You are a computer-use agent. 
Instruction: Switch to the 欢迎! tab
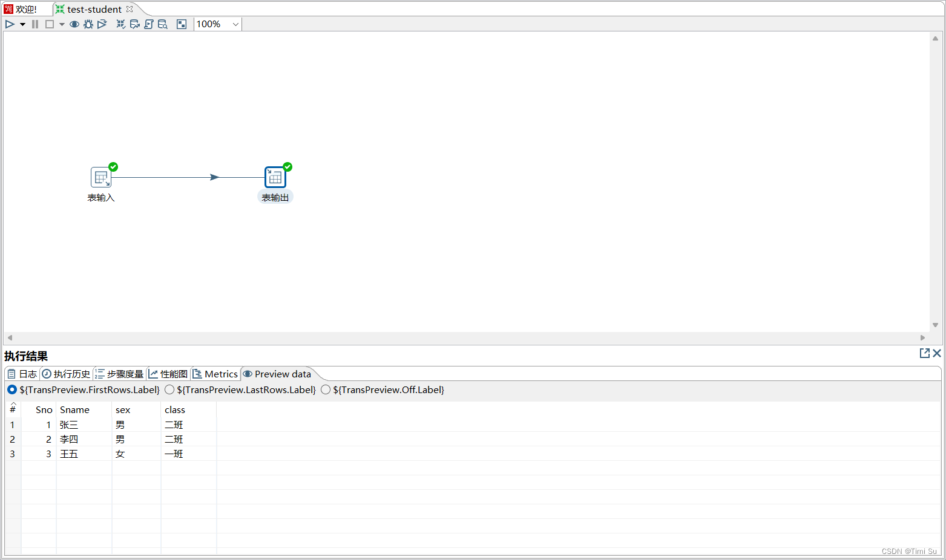tap(24, 9)
